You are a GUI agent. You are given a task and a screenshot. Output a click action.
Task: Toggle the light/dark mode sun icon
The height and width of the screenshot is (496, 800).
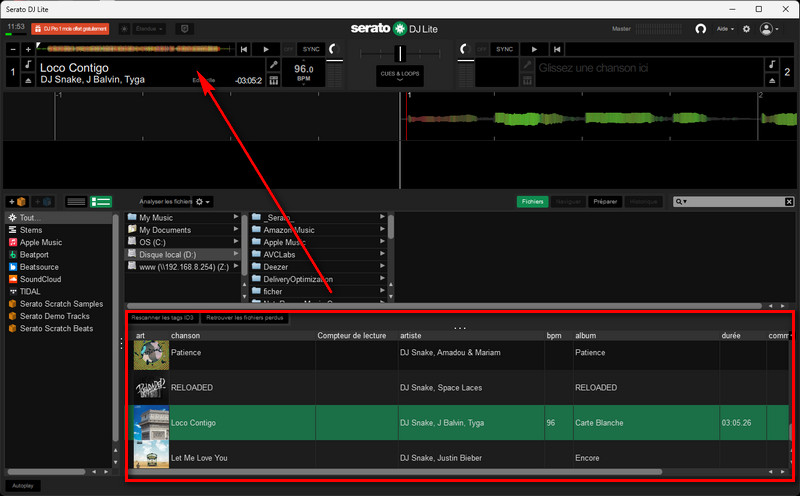pos(124,29)
